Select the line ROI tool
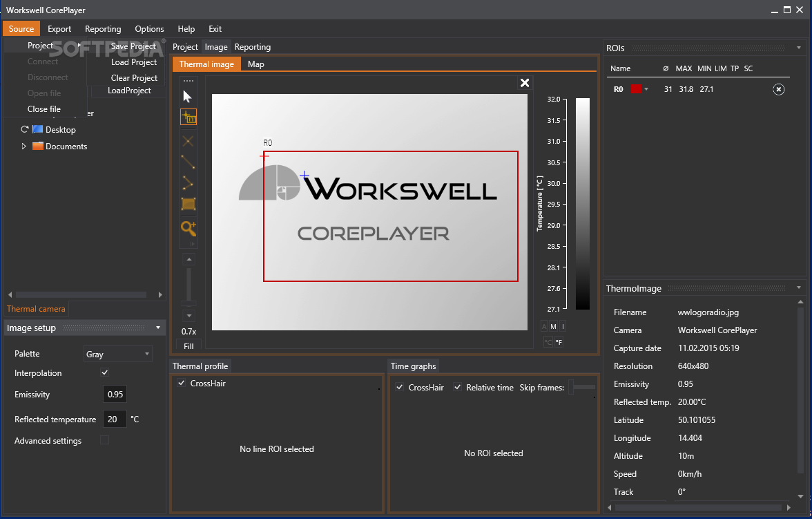 tap(188, 162)
